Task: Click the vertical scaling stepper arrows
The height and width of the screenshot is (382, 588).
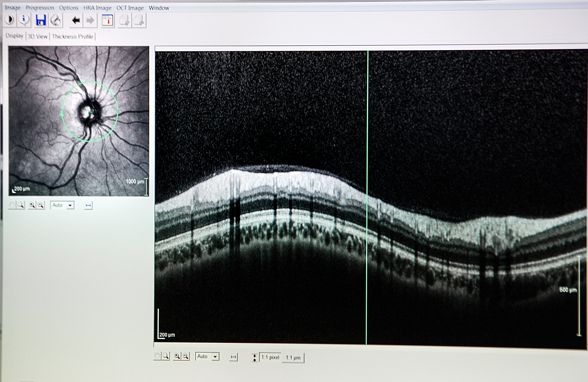Action: click(254, 357)
